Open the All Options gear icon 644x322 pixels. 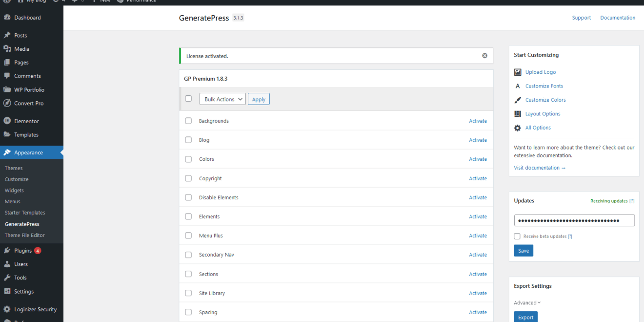[517, 128]
